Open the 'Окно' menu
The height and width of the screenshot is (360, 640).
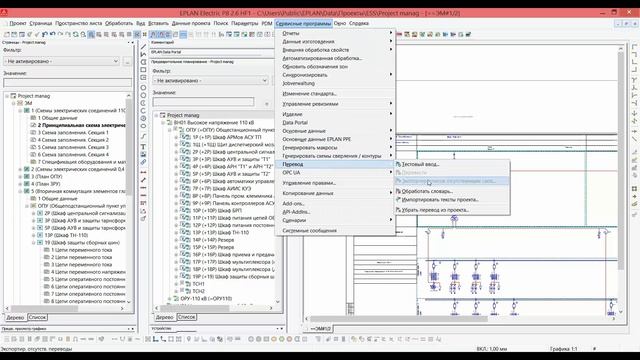coord(340,24)
